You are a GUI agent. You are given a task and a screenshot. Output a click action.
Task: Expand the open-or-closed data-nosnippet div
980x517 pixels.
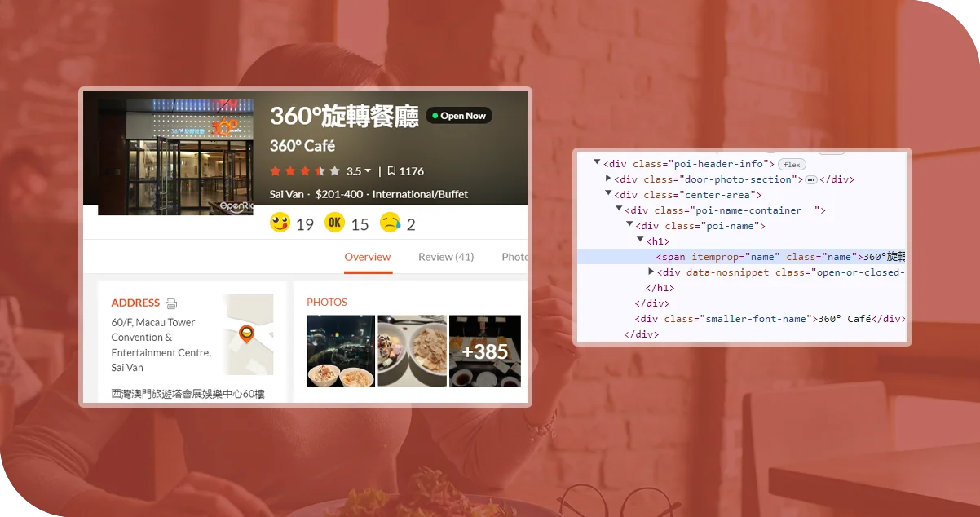point(651,272)
